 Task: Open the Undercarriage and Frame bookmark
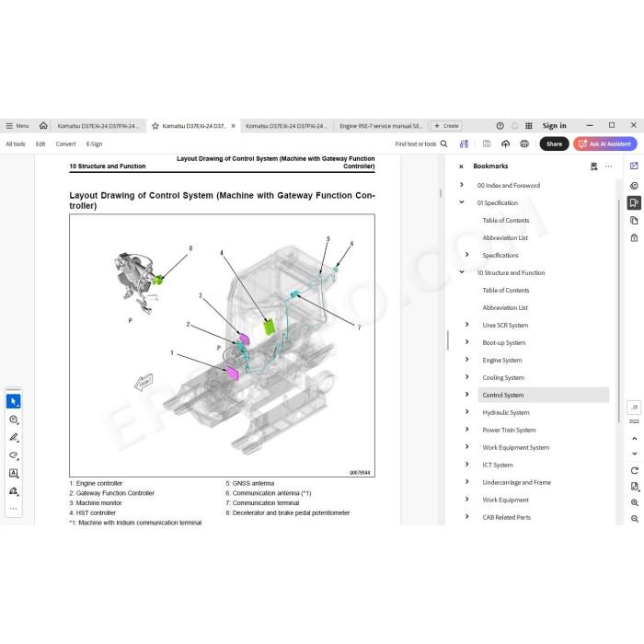517,482
